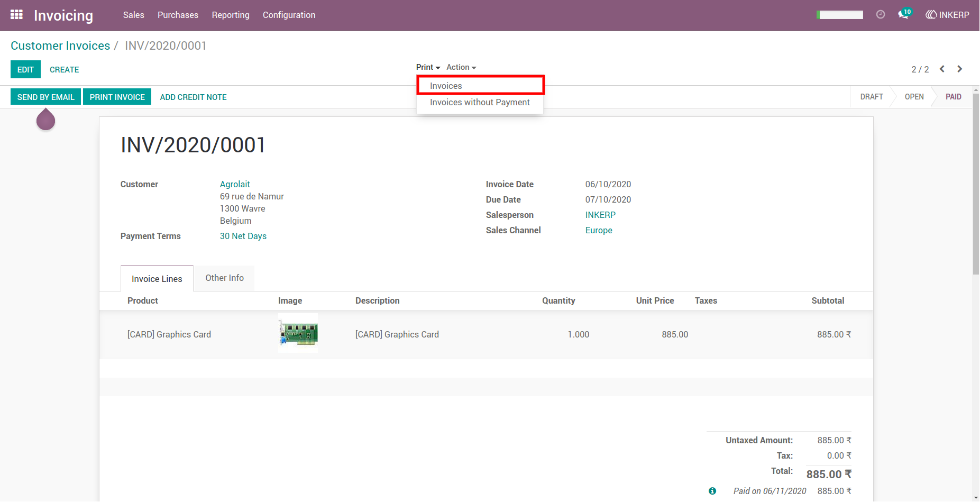Viewport: 980px width, 502px height.
Task: Click the Send by Email button
Action: [46, 97]
